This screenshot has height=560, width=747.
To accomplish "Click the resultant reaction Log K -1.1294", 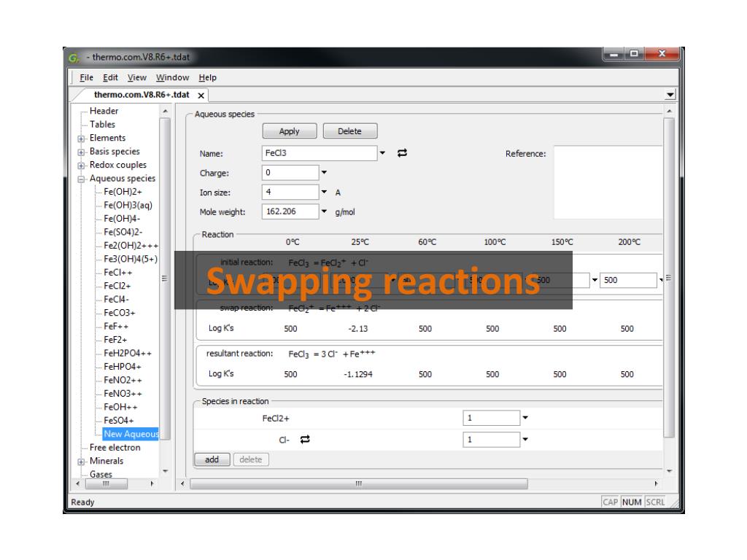I will point(357,374).
